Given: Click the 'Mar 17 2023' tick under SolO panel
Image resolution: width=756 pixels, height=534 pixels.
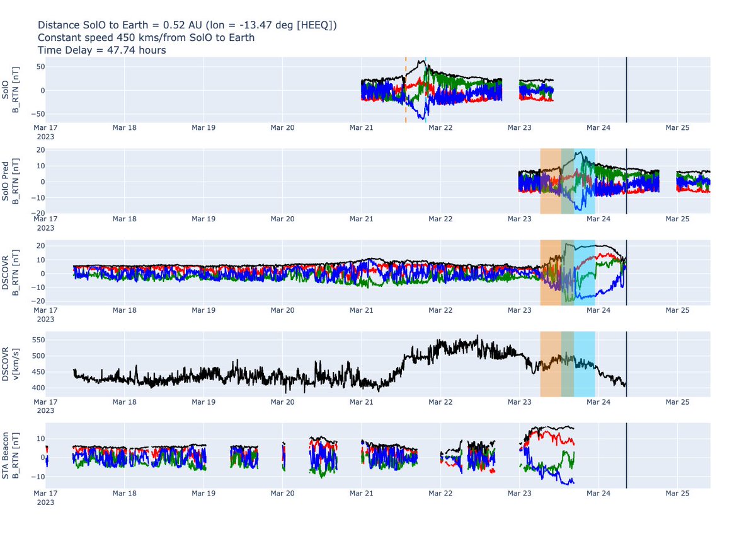Looking at the screenshot, I should (45, 132).
